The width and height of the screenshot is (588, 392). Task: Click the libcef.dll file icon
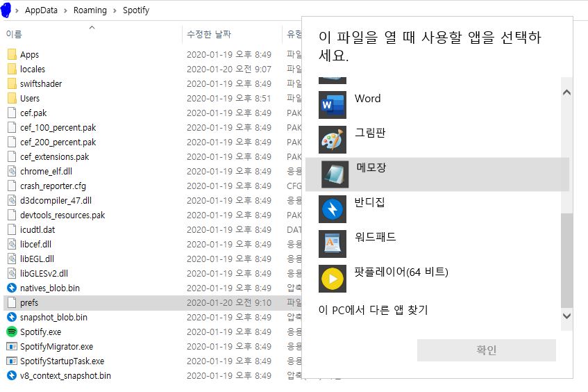point(12,245)
